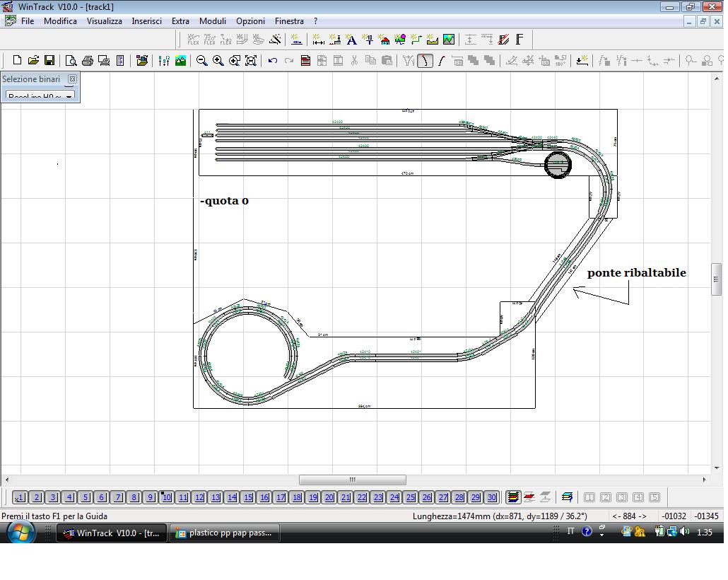Create a new track plan document
Screen dimensions: 728x580
(17, 60)
